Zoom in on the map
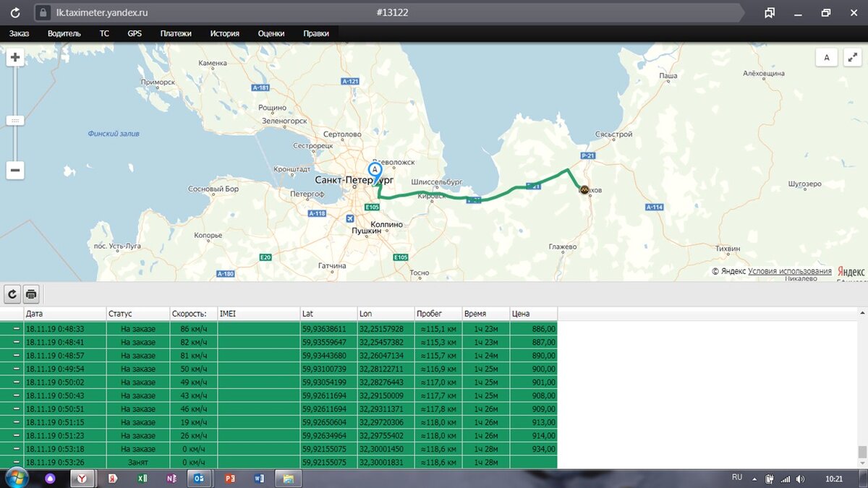This screenshot has height=488, width=868. [x=15, y=58]
